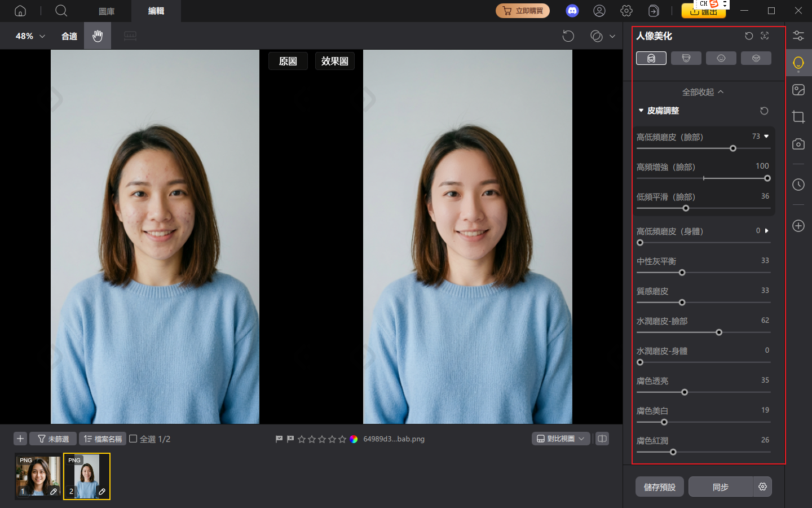This screenshot has width=812, height=508.
Task: Switch to the 圖庫 tab
Action: (106, 11)
